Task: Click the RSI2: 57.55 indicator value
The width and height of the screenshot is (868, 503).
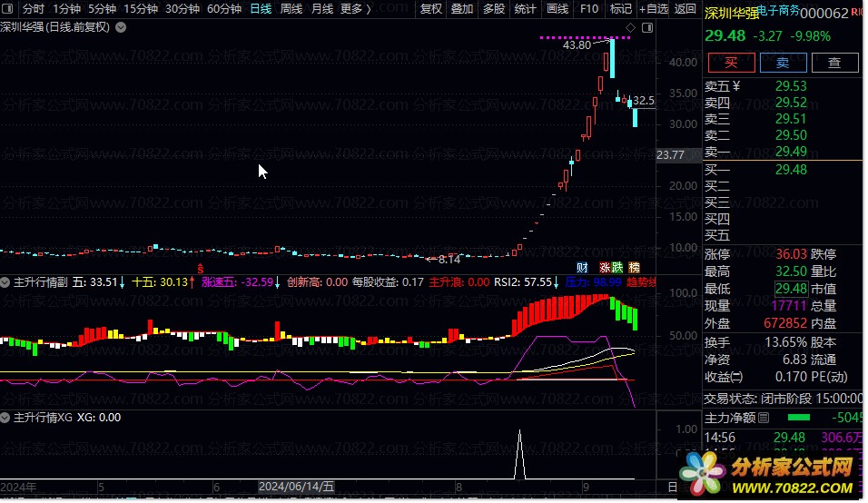Action: 527,282
